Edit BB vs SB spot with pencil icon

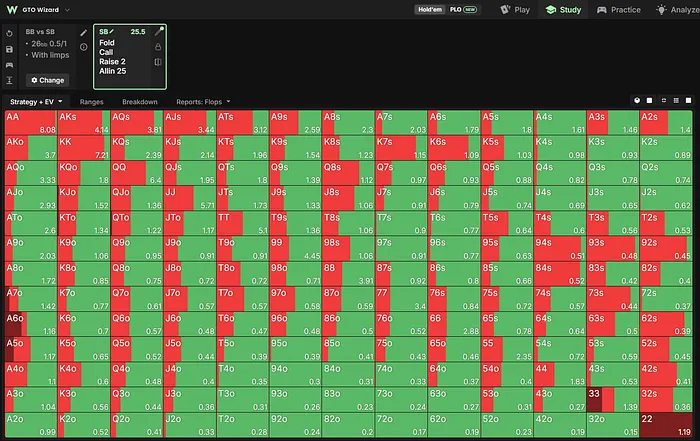83,33
